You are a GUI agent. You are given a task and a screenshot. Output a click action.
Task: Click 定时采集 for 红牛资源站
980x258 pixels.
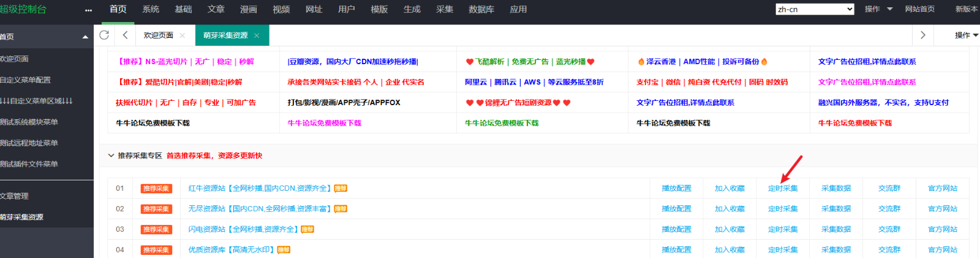click(783, 188)
